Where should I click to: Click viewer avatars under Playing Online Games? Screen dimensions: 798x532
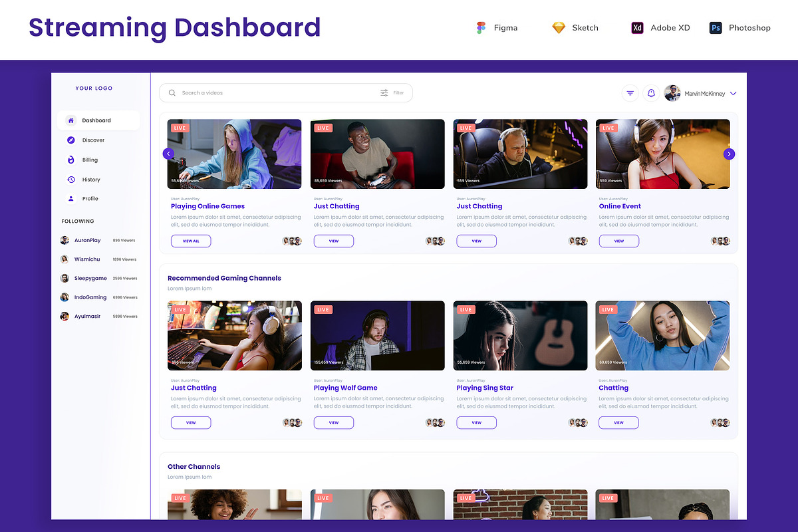(293, 241)
